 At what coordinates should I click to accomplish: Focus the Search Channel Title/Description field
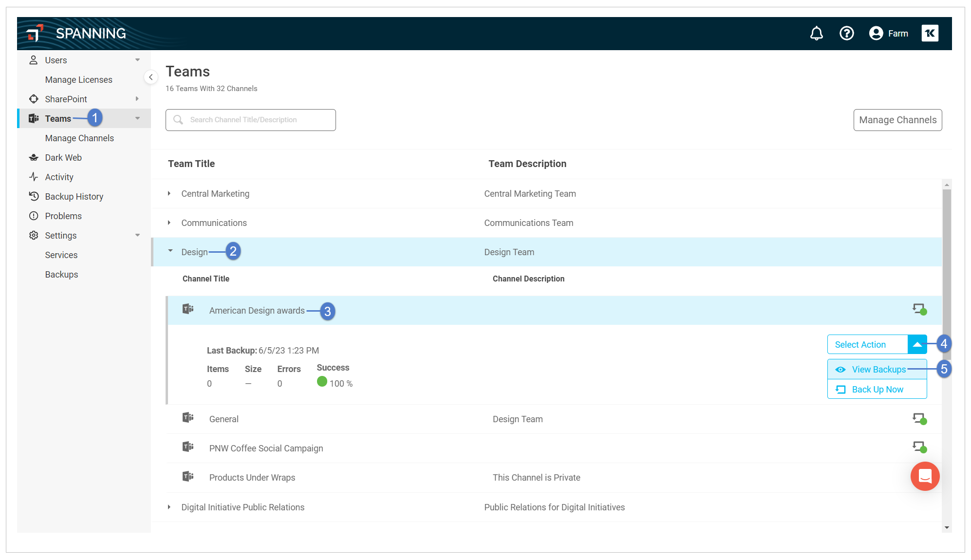[x=251, y=120]
